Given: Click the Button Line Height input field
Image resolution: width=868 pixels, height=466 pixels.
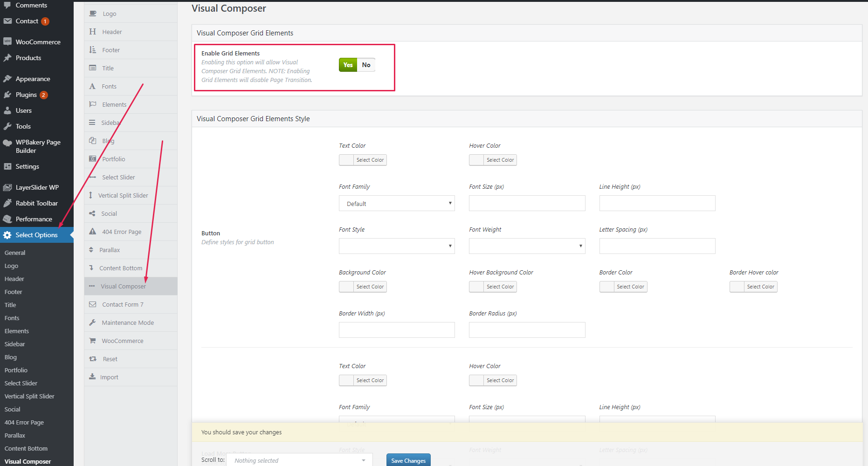Looking at the screenshot, I should (x=657, y=203).
